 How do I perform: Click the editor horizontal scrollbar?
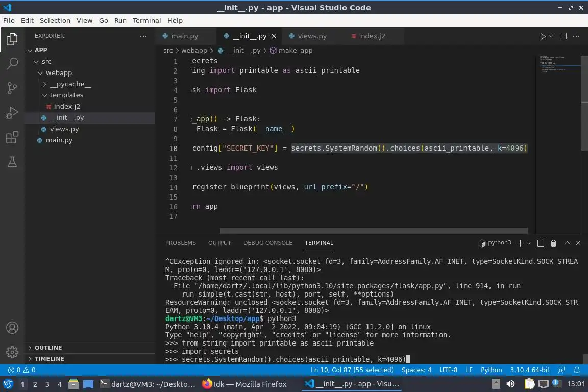tap(374, 230)
